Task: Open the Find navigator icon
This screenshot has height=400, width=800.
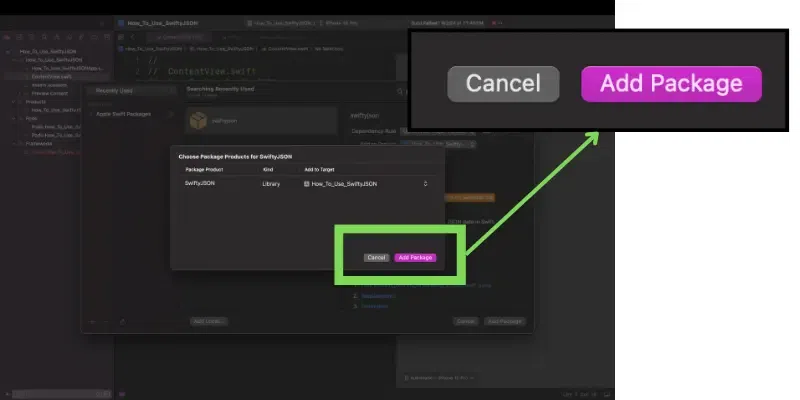Action: [x=44, y=37]
